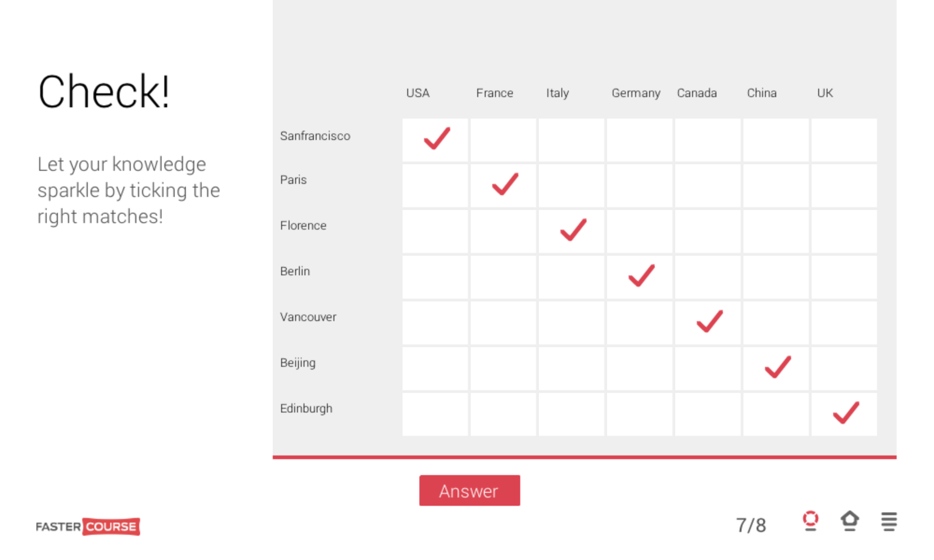Screen dimensions: 934x560
Task: Tick the cell matching Beijing with Canada
Action: (708, 368)
